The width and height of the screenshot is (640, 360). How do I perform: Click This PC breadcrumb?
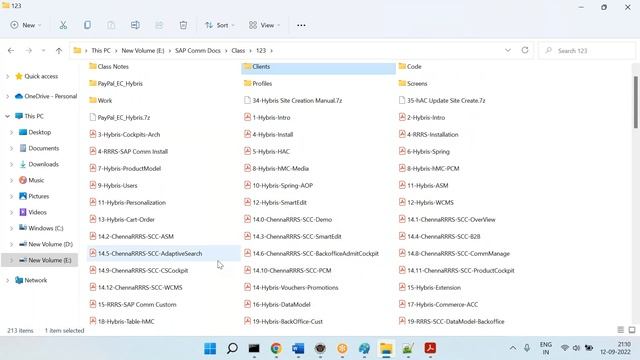[101, 51]
